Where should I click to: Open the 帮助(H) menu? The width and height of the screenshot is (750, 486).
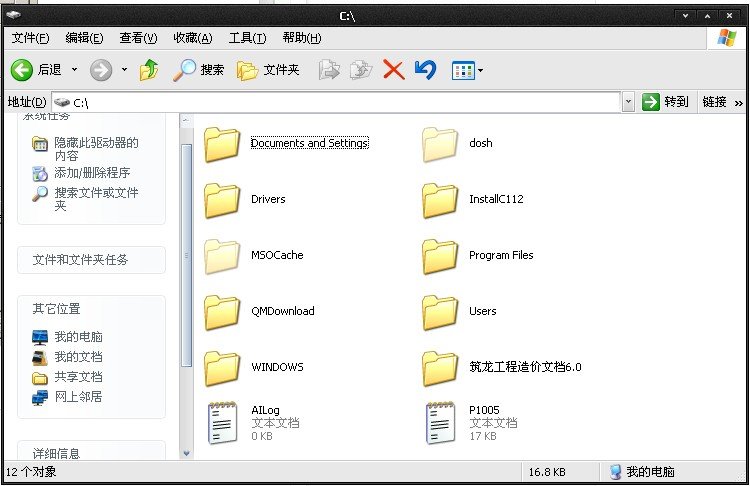click(302, 38)
